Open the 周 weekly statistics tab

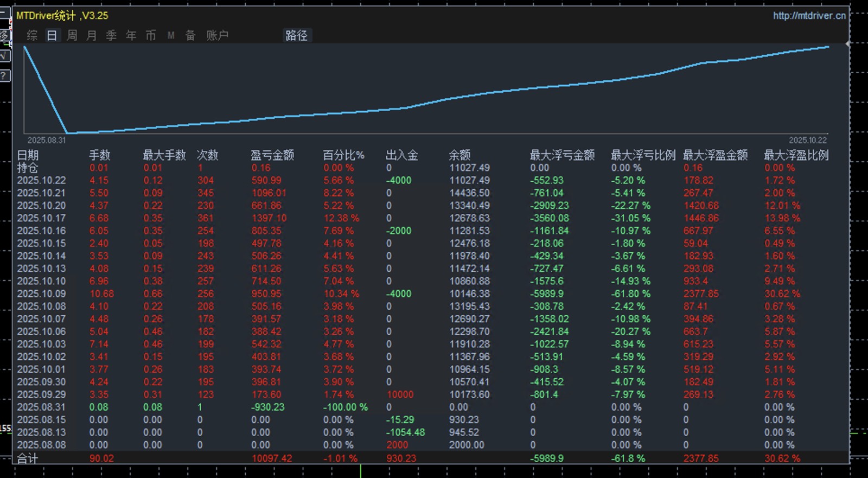pos(72,36)
